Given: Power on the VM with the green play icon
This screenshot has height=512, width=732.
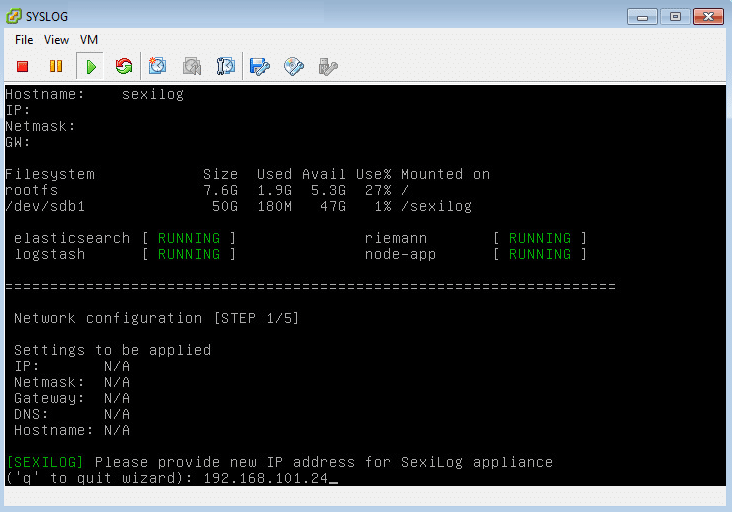Looking at the screenshot, I should point(91,67).
